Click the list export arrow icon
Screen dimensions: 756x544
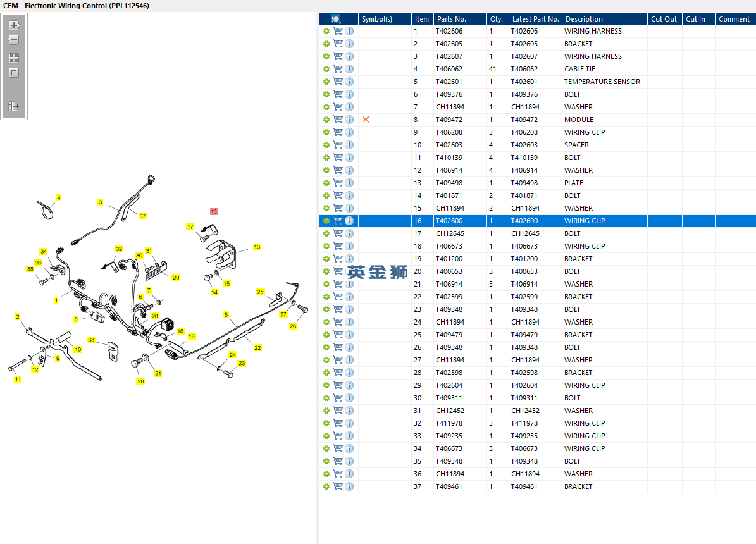(14, 106)
